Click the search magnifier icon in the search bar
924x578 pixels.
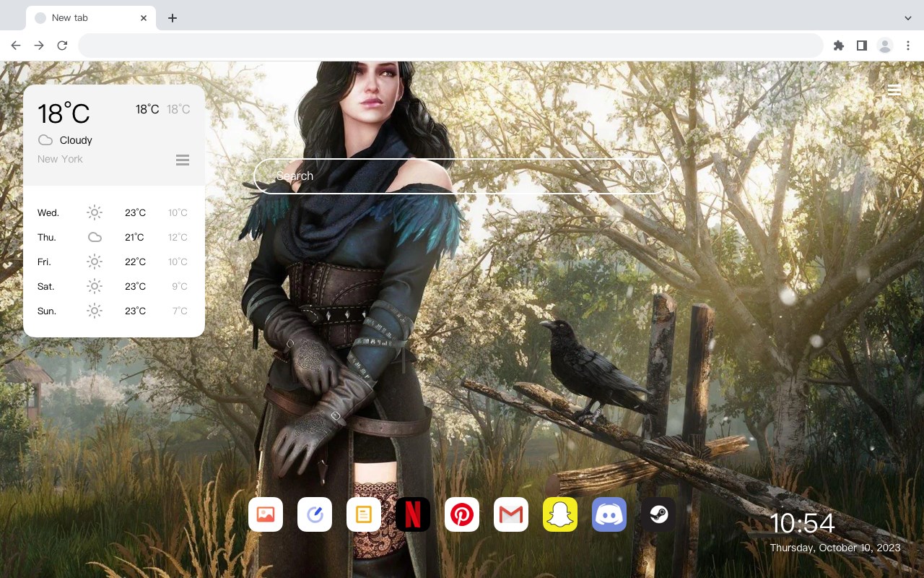640,176
